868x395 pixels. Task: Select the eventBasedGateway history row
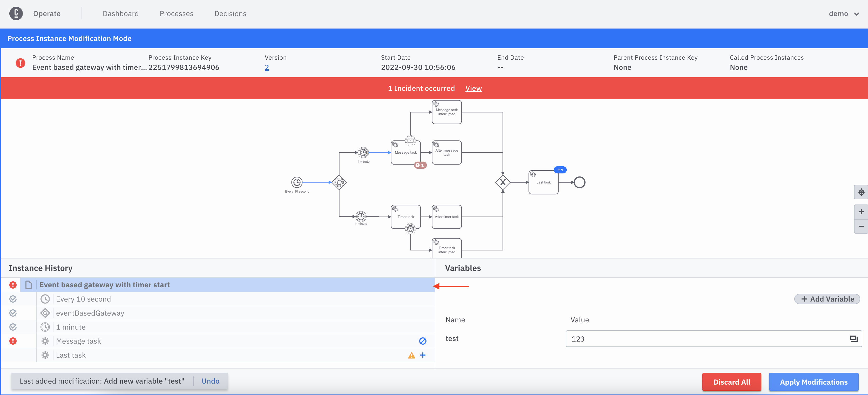point(90,313)
